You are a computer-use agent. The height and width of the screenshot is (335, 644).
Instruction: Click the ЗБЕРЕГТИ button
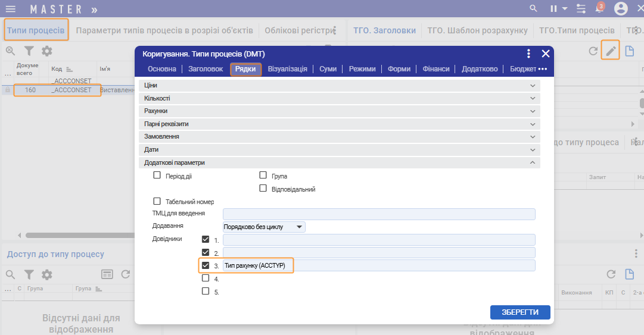tap(520, 312)
